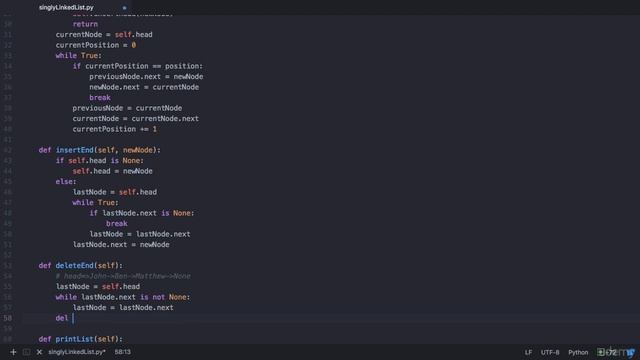
Task: Click the 'def deleteEnd(self):' line
Action: pos(80,266)
